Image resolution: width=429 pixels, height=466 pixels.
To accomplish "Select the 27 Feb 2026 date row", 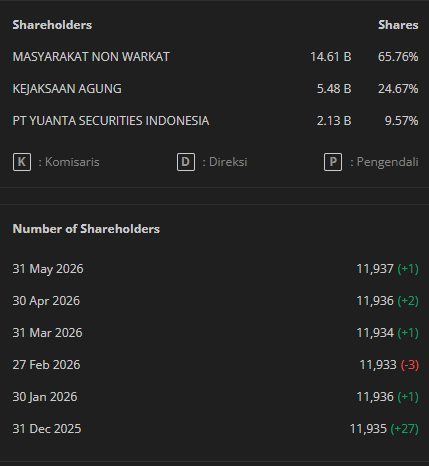I will [215, 365].
